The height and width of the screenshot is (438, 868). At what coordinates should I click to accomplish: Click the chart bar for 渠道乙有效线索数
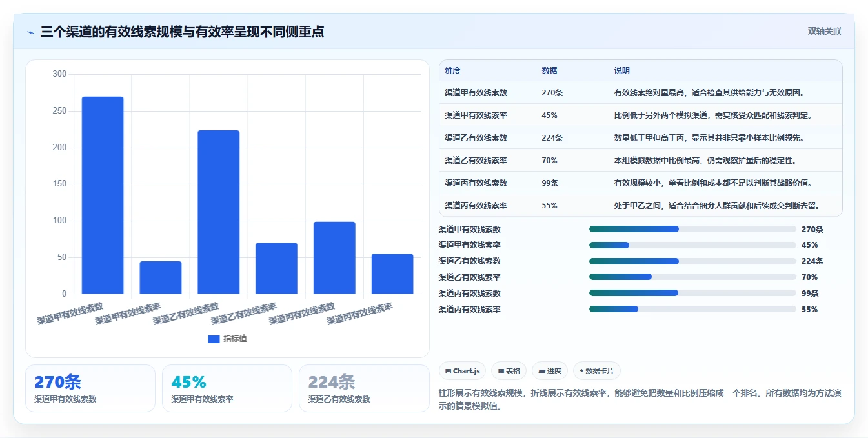[x=219, y=212]
